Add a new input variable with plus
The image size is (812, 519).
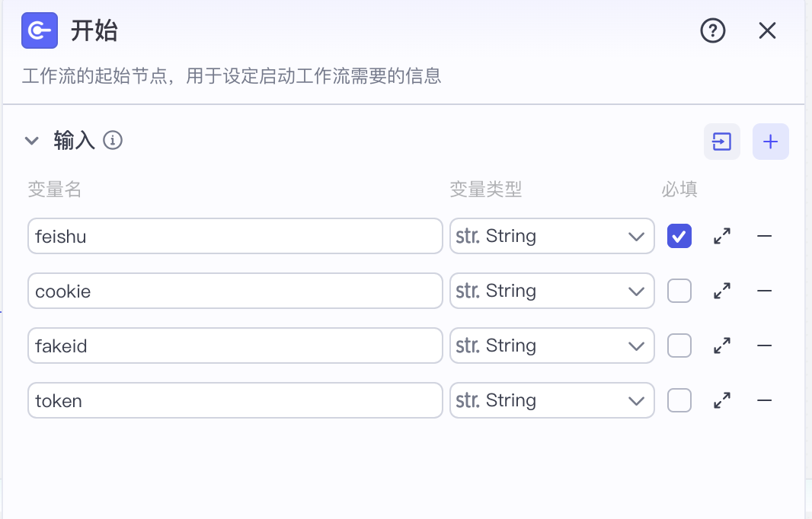[770, 142]
